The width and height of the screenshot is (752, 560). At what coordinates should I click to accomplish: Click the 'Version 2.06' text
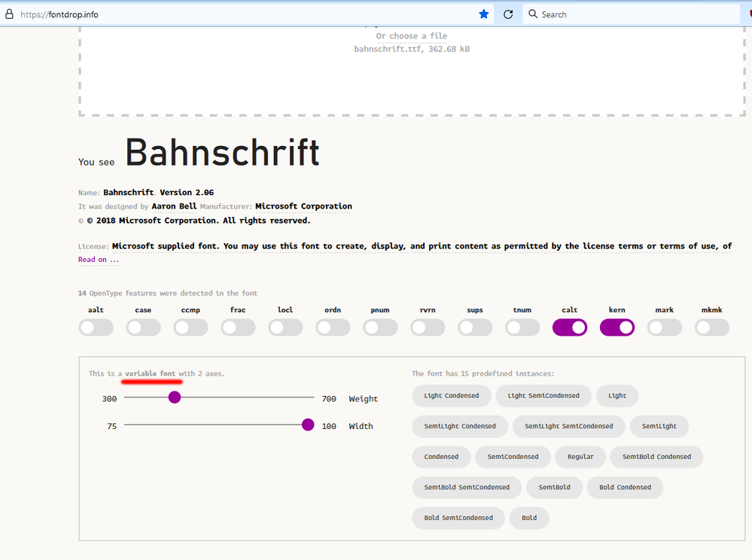tap(187, 192)
